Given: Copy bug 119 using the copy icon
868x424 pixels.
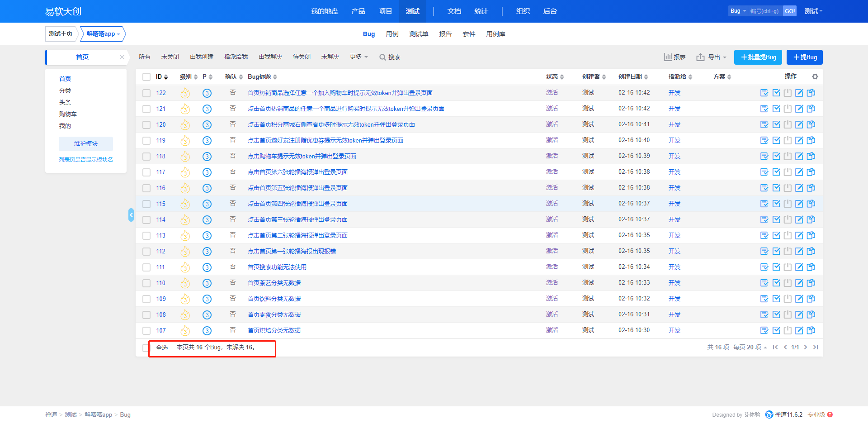Looking at the screenshot, I should pyautogui.click(x=811, y=140).
